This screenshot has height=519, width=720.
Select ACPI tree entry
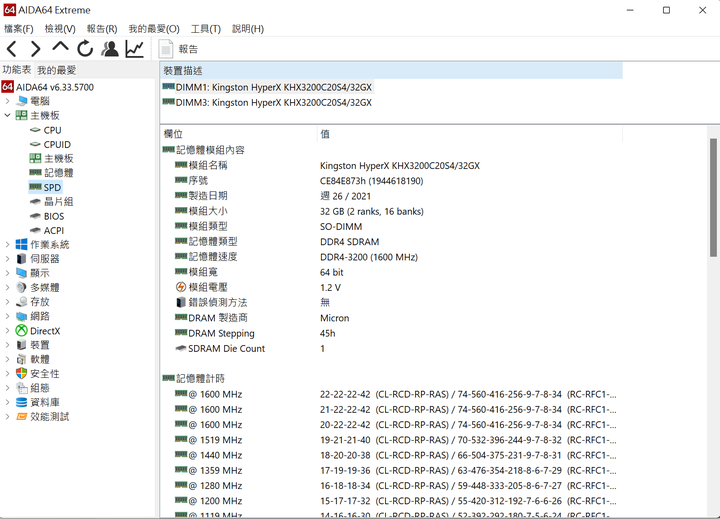coord(47,230)
